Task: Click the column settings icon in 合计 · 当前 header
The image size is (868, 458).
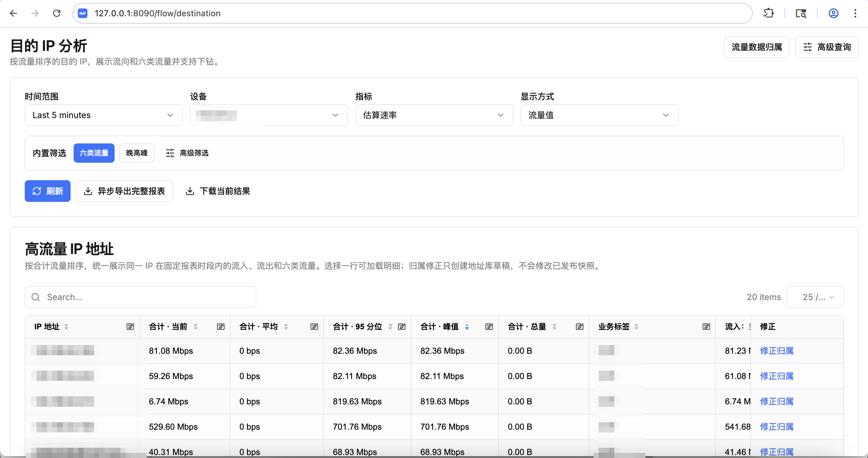Action: [221, 327]
